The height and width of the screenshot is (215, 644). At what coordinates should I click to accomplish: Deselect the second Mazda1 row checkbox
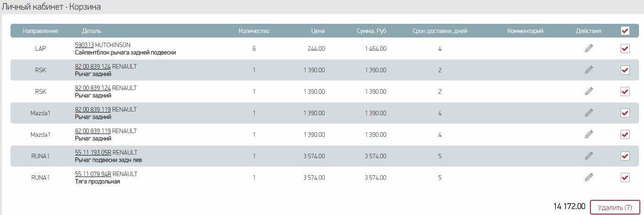pyautogui.click(x=625, y=134)
